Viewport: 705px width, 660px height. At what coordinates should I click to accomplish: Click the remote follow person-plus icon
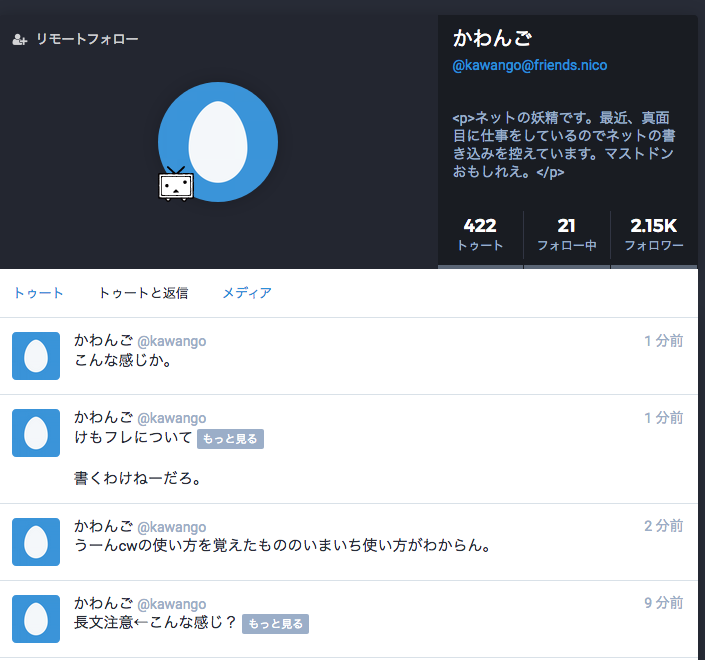point(19,40)
